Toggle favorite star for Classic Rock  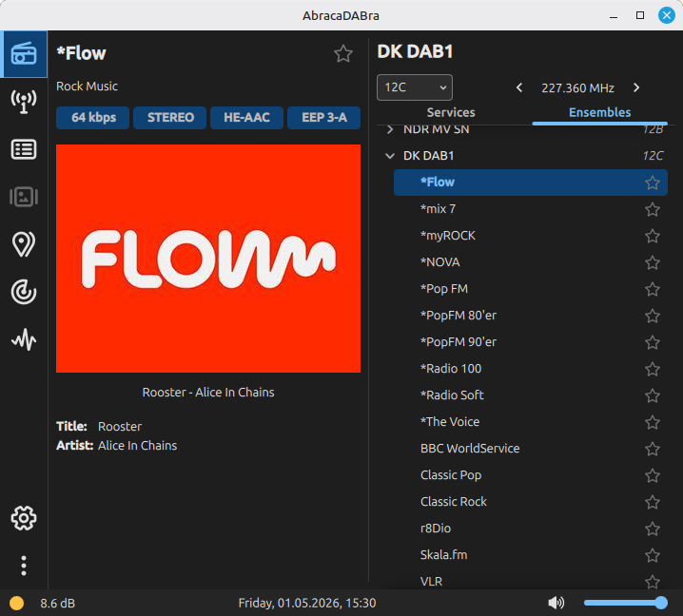point(652,502)
